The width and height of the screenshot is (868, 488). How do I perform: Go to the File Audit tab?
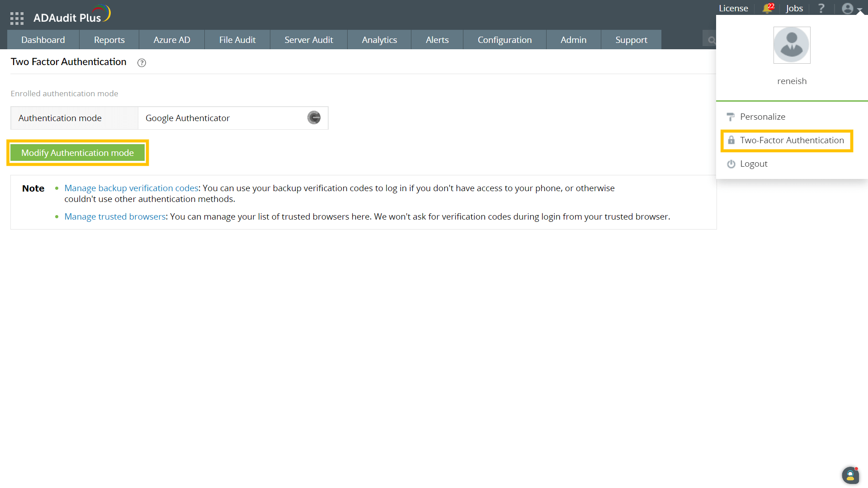pos(237,40)
